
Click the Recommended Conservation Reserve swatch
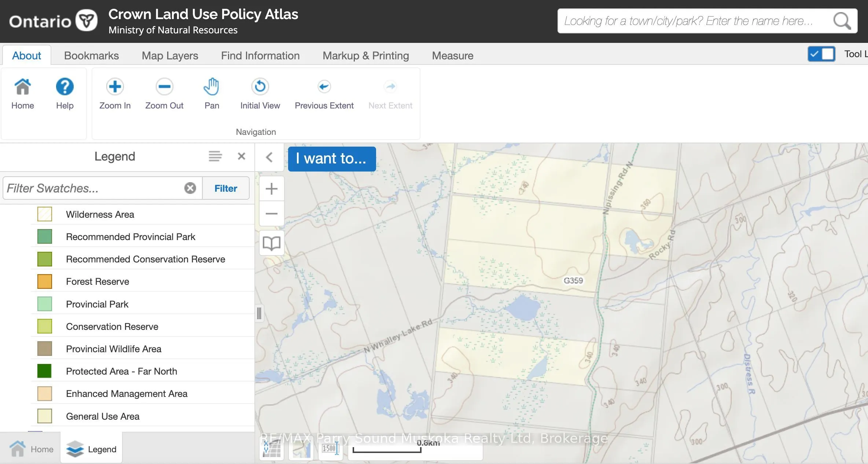click(45, 259)
